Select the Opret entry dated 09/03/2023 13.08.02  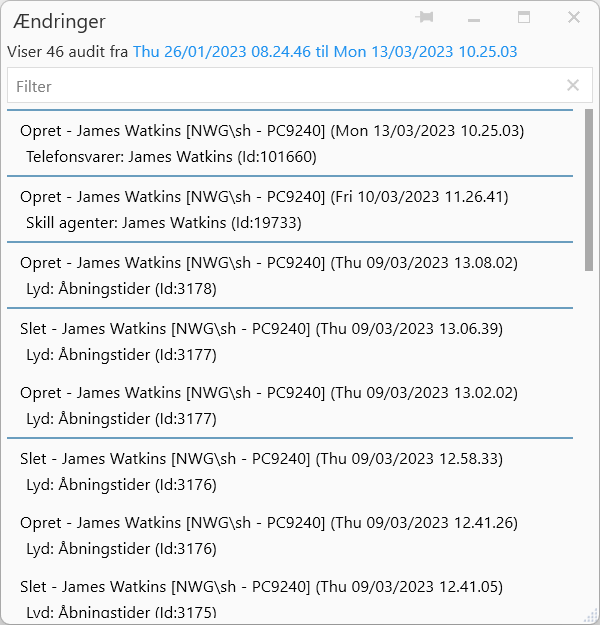tap(269, 263)
